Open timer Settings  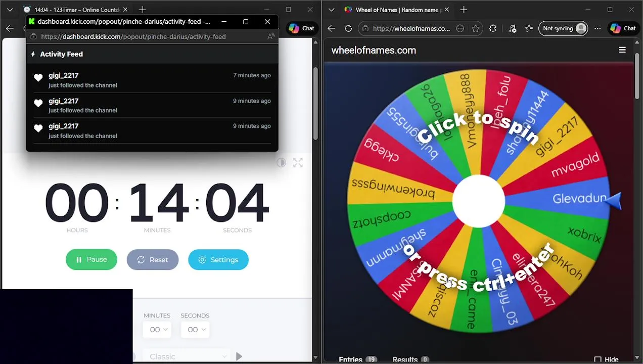coord(218,259)
